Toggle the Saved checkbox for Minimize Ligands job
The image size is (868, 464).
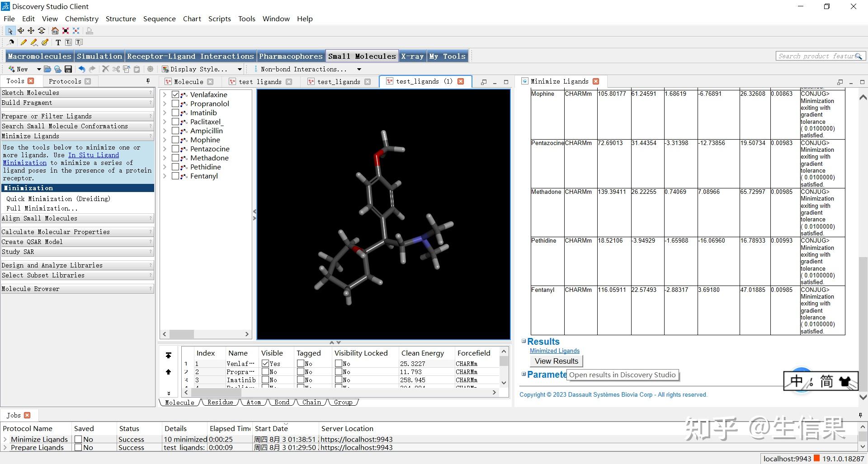pos(78,439)
